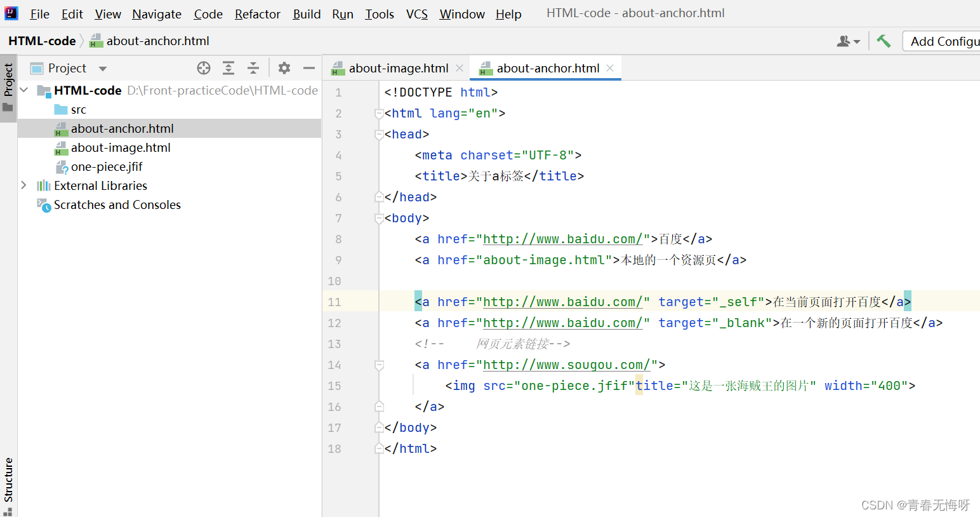
Task: Click the project path D:\Front-practiceCode\HTML-code
Action: (222, 90)
